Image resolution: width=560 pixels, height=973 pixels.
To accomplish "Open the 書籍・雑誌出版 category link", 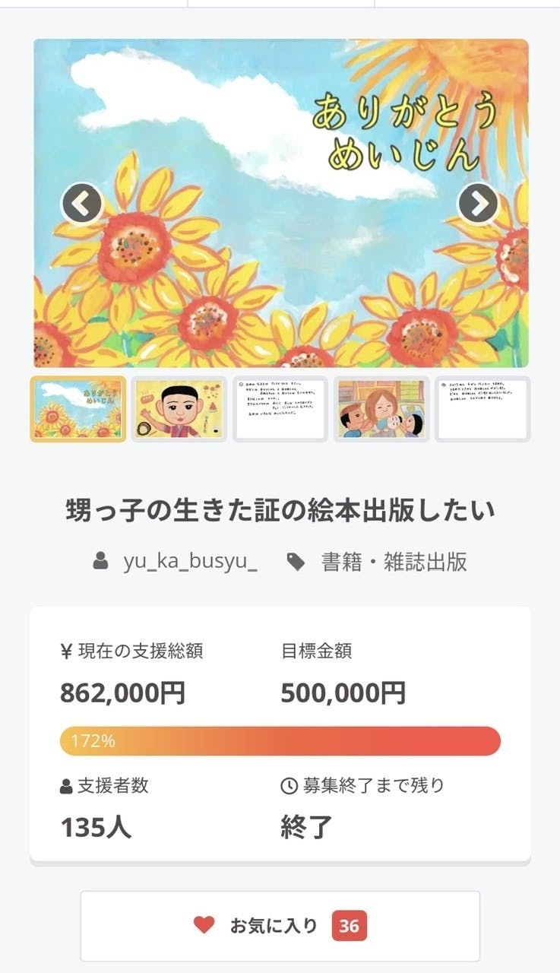I will coord(394,562).
